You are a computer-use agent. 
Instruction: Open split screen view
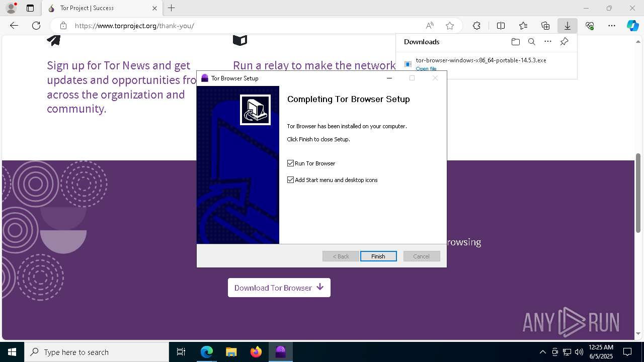[501, 26]
